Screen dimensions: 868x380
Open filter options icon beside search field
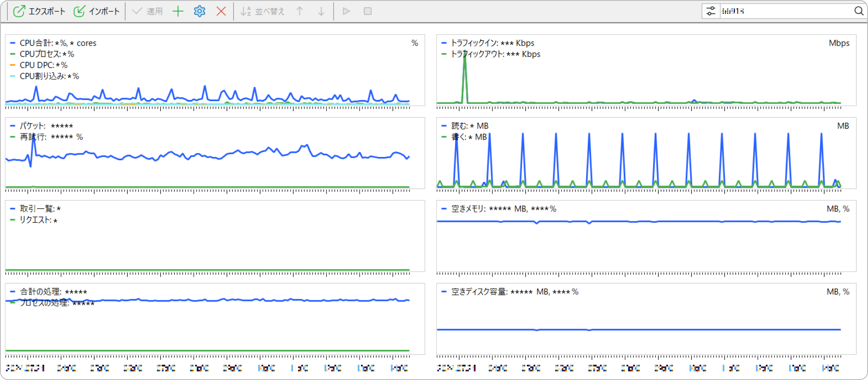(711, 11)
